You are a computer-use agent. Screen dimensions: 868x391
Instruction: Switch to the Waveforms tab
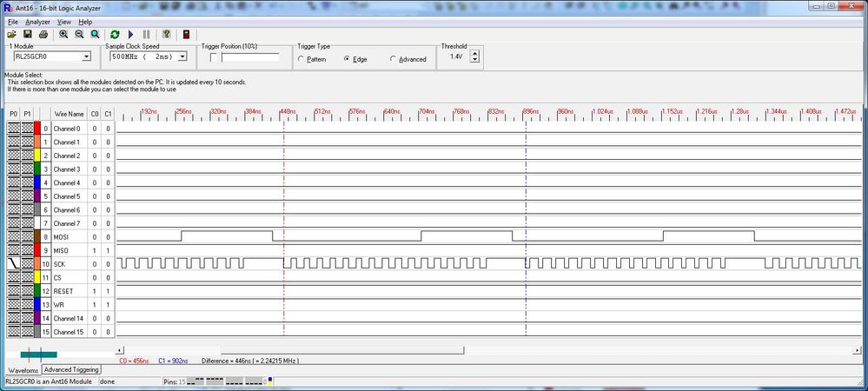pos(23,370)
